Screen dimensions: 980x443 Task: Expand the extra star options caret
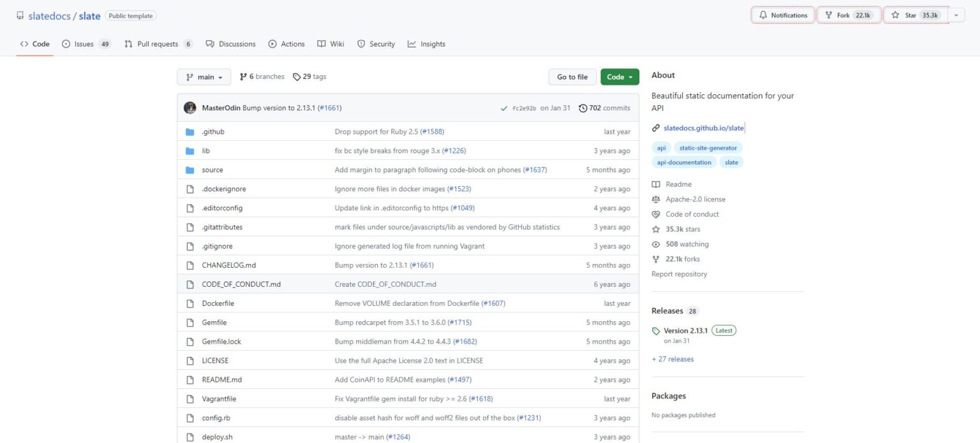pyautogui.click(x=954, y=15)
